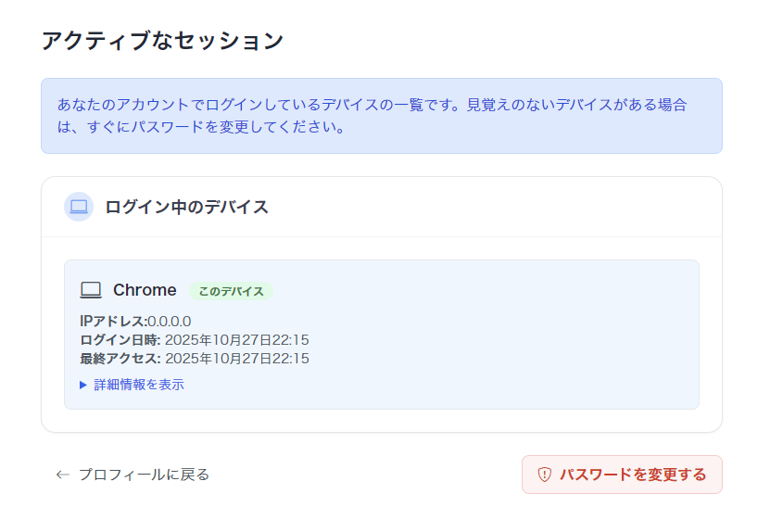Select the Chrome device name
Image resolution: width=783 pixels, height=532 pixels.
click(x=145, y=290)
